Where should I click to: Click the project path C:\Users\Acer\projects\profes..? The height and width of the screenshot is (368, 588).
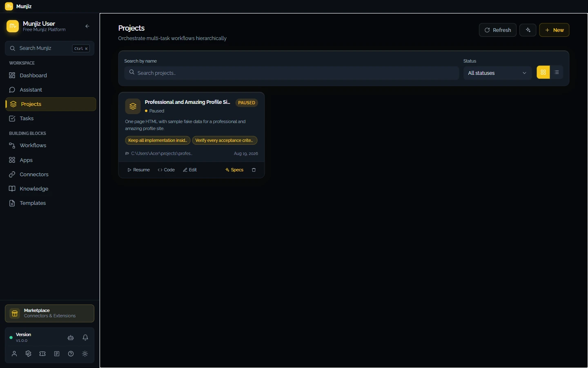tap(162, 154)
